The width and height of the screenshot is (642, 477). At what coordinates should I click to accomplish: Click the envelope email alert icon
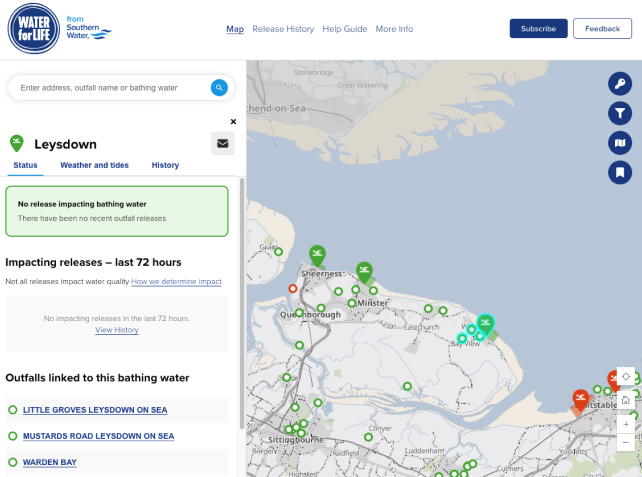tap(222, 143)
